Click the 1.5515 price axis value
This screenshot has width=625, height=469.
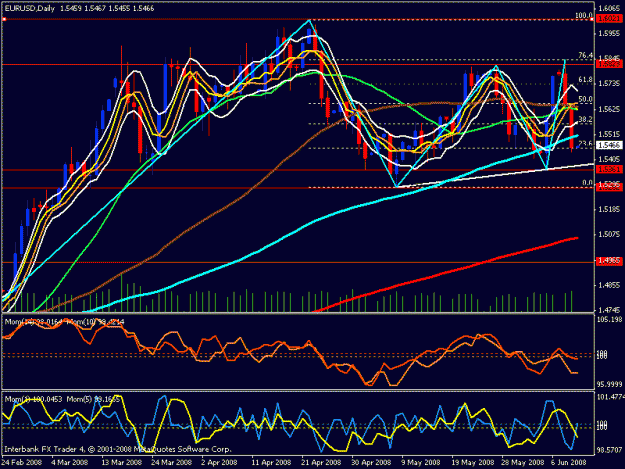coord(609,134)
